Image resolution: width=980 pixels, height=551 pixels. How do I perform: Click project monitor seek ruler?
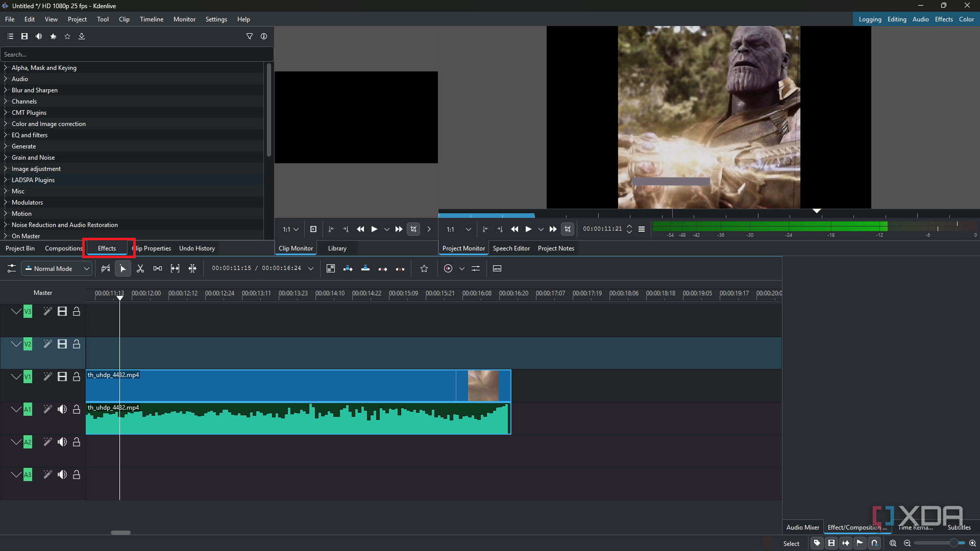coord(709,213)
